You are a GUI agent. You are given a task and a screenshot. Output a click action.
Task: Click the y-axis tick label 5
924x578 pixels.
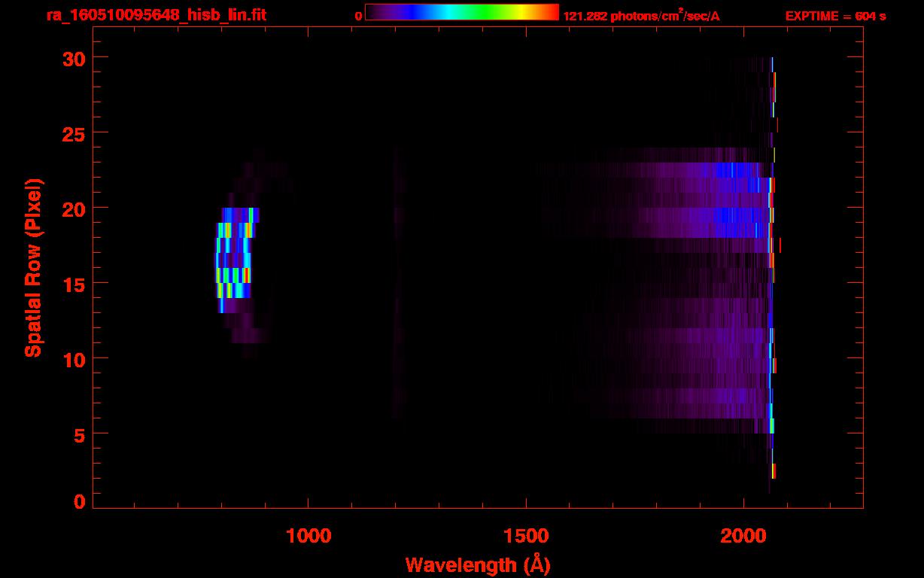(79, 434)
